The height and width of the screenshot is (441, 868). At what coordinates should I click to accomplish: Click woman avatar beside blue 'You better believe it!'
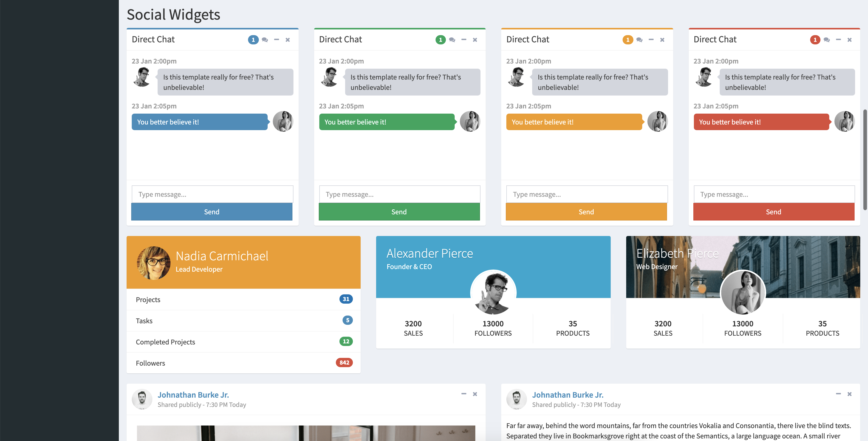tap(283, 122)
